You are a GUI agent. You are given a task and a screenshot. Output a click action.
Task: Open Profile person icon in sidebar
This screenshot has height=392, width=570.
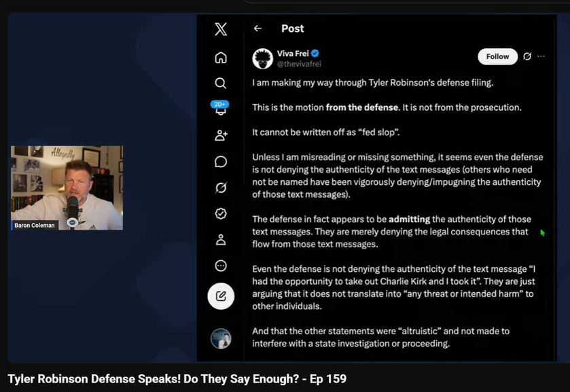[x=221, y=240]
